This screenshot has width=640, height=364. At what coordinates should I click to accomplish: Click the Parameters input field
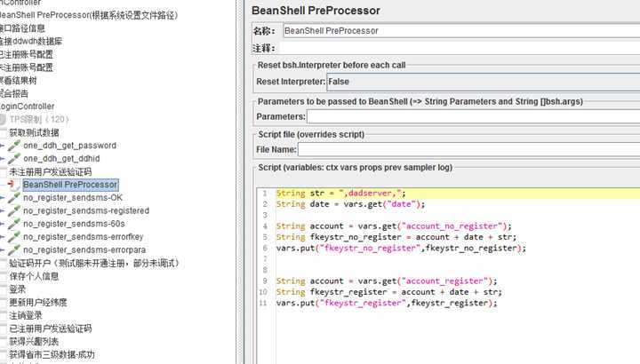pyautogui.click(x=474, y=116)
